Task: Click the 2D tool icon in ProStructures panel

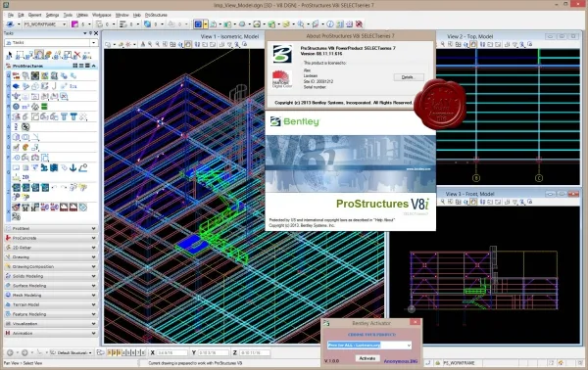Action: (25, 177)
